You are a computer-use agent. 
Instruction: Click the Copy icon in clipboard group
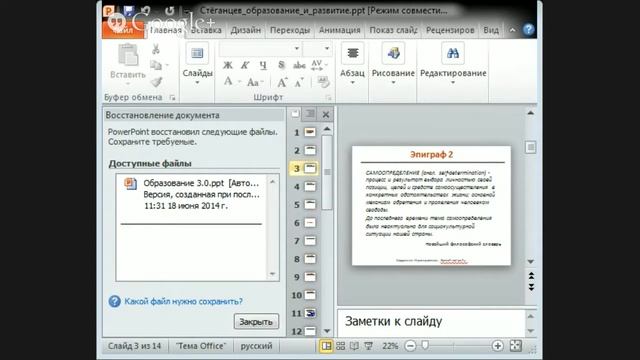[156, 65]
